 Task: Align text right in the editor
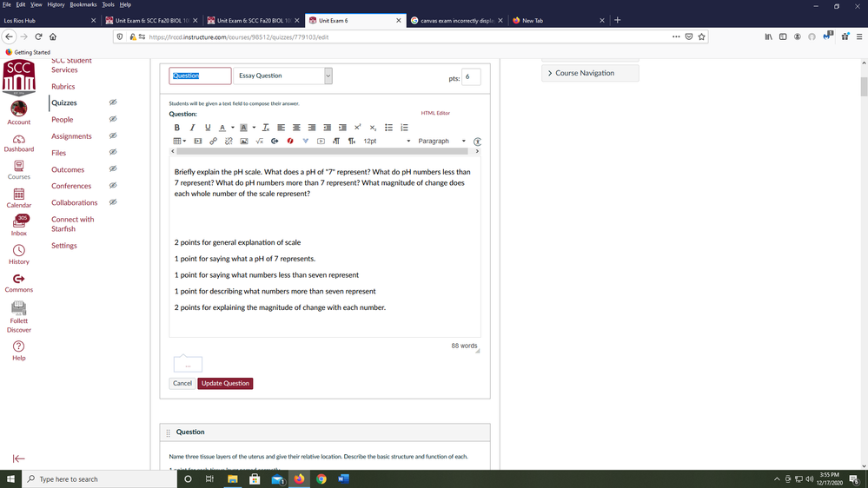pyautogui.click(x=312, y=128)
